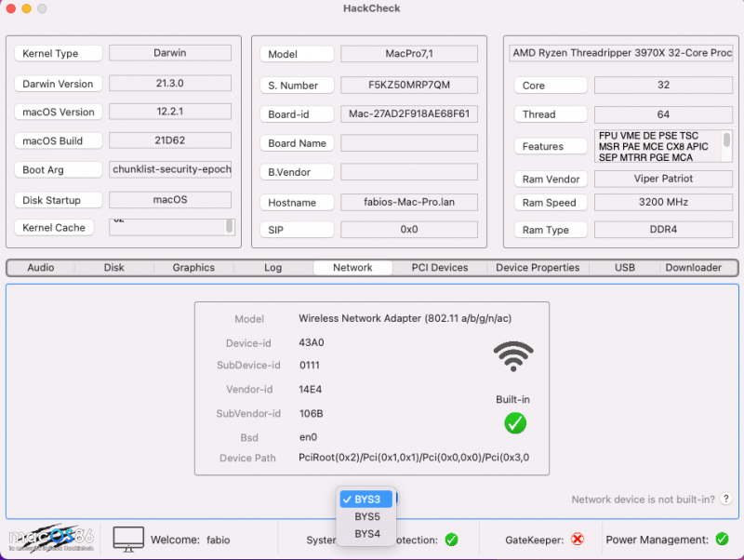Click the Board-id label button

(297, 114)
